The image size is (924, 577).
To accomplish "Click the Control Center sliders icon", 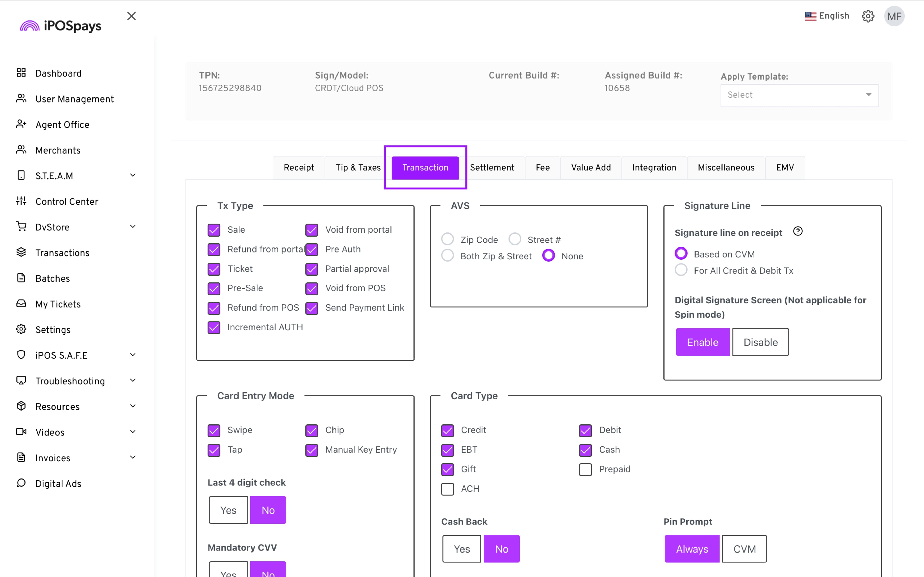I will pyautogui.click(x=21, y=201).
